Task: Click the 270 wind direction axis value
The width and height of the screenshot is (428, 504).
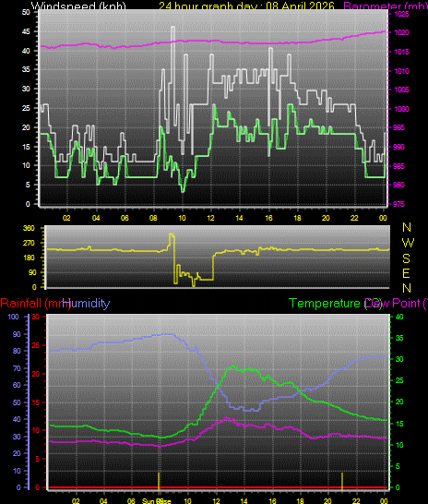Action: click(29, 243)
